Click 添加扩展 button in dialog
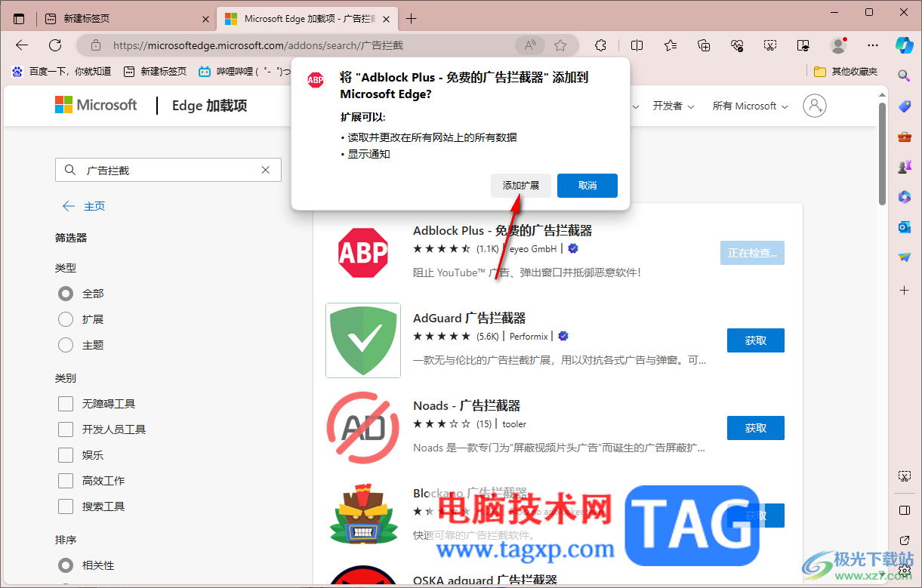This screenshot has width=922, height=588. pyautogui.click(x=521, y=186)
